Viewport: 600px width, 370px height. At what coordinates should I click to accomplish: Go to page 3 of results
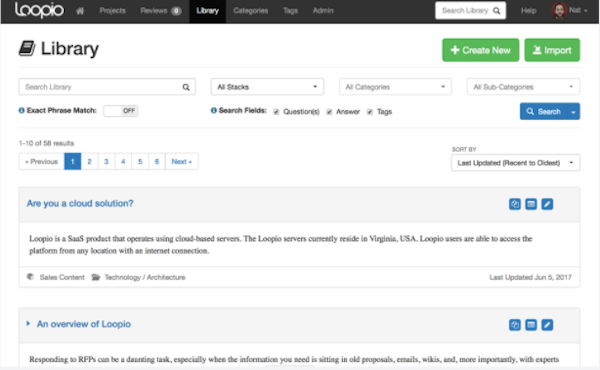point(106,161)
